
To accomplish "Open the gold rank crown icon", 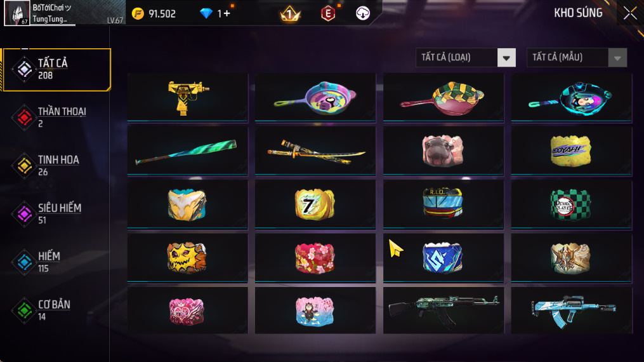I will [290, 14].
